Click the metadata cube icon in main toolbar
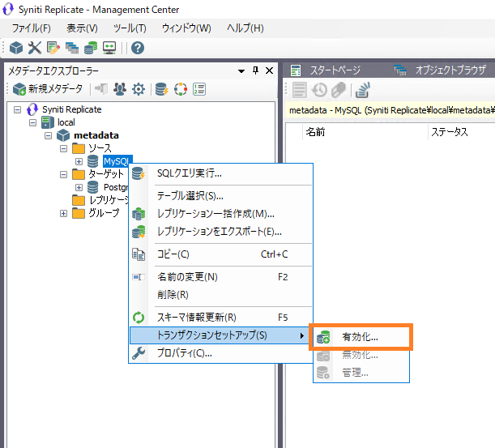 [x=16, y=48]
